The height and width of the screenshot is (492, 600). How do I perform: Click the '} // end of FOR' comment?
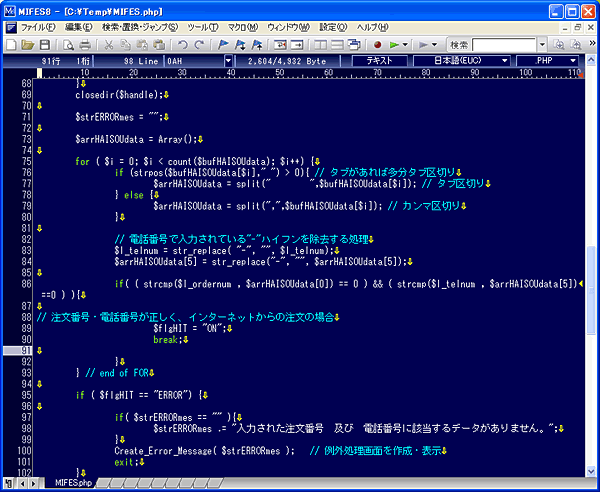[112, 373]
